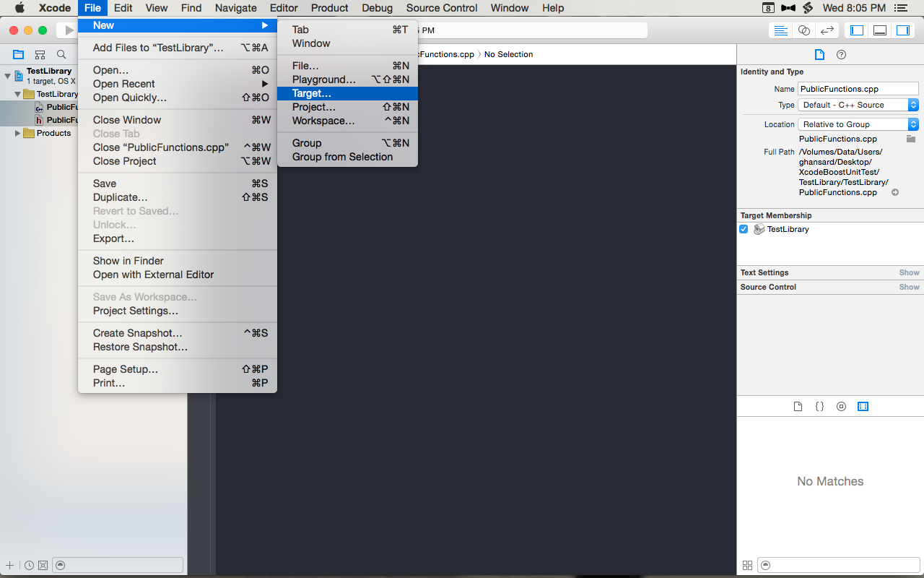Image resolution: width=924 pixels, height=578 pixels.
Task: Choose Close Project
Action: click(178, 161)
